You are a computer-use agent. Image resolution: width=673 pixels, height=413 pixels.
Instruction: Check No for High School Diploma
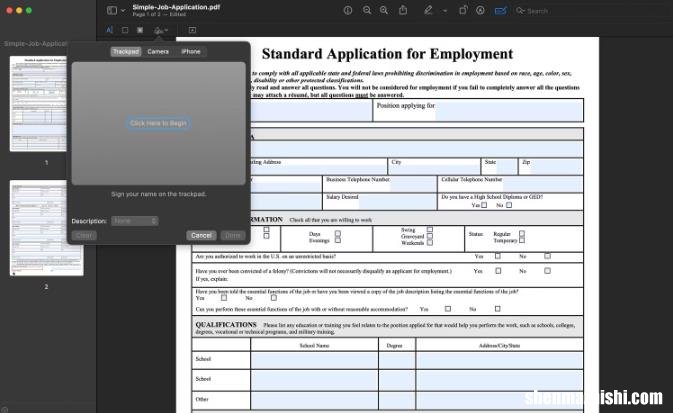pos(509,205)
